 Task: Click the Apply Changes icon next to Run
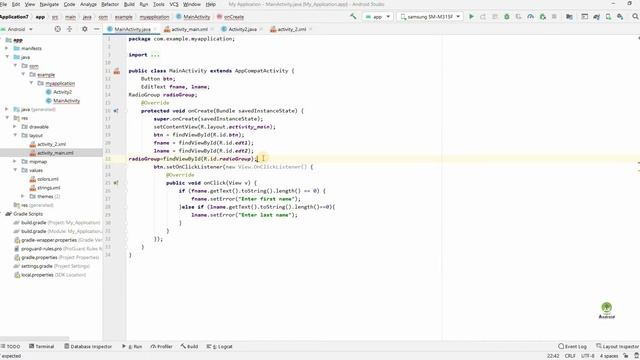click(x=483, y=17)
